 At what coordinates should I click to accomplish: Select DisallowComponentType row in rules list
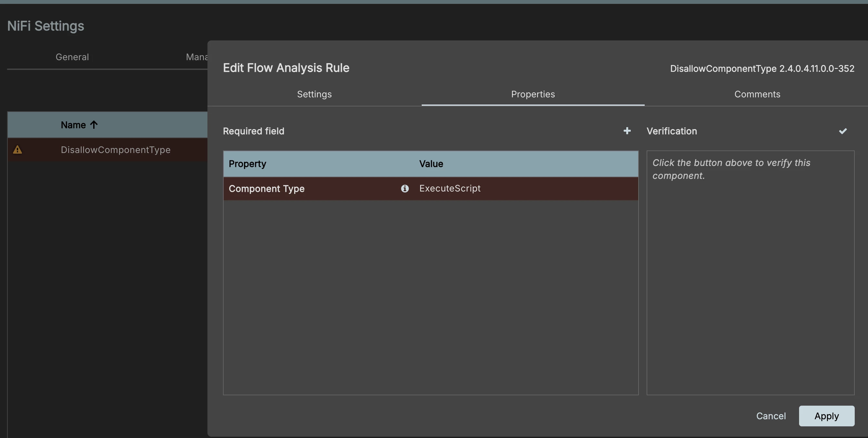pos(107,149)
